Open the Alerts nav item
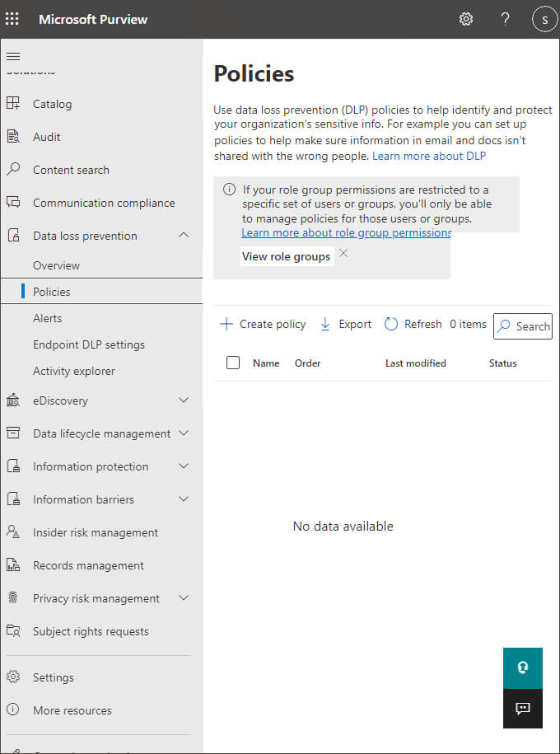Viewport: 560px width, 754px height. click(48, 318)
